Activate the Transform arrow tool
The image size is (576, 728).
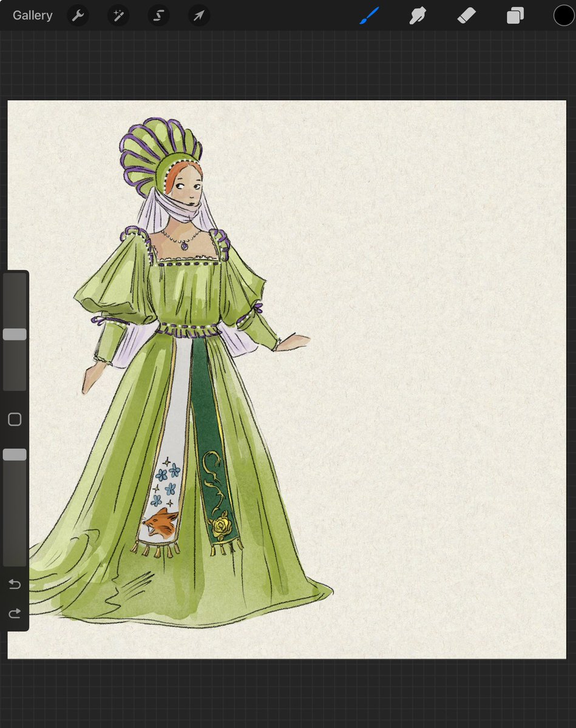tap(199, 16)
